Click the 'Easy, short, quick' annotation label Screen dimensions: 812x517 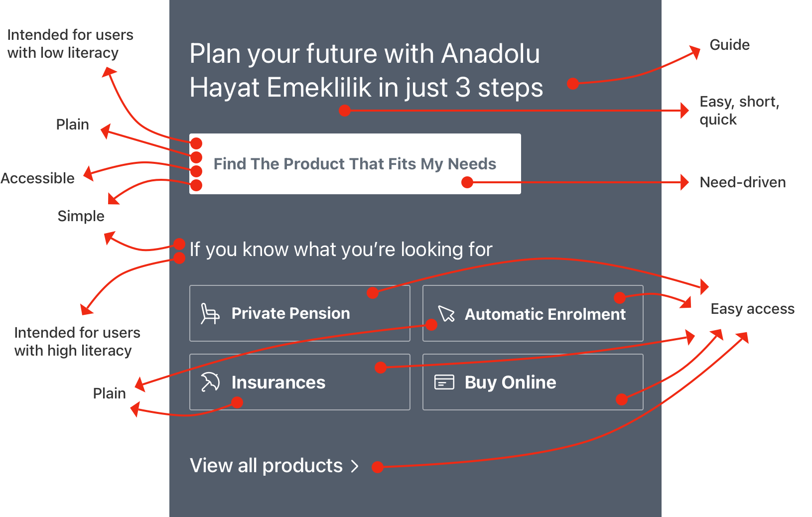tap(739, 111)
